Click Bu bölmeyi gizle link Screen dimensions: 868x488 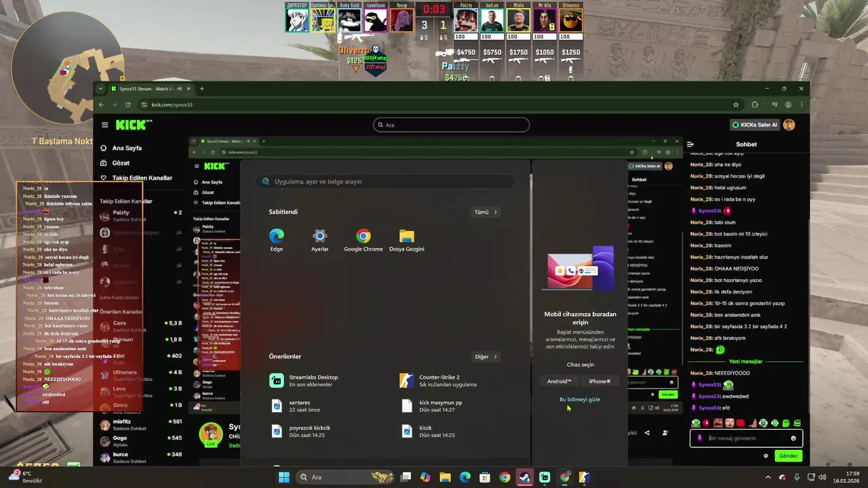pyautogui.click(x=580, y=399)
